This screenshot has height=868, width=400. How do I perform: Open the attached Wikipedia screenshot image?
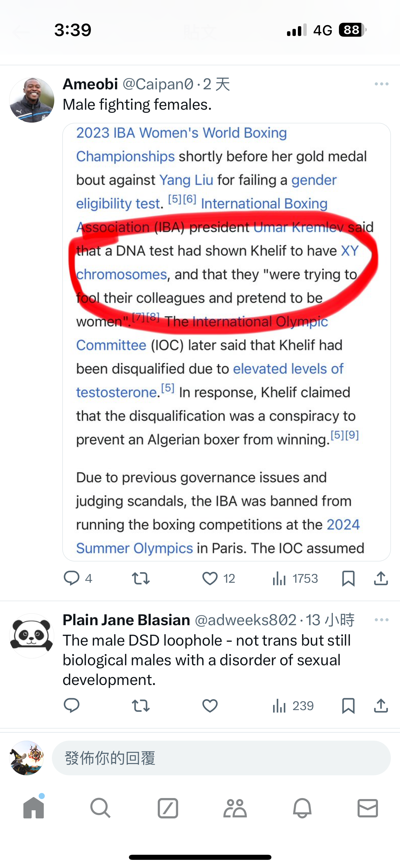click(226, 342)
